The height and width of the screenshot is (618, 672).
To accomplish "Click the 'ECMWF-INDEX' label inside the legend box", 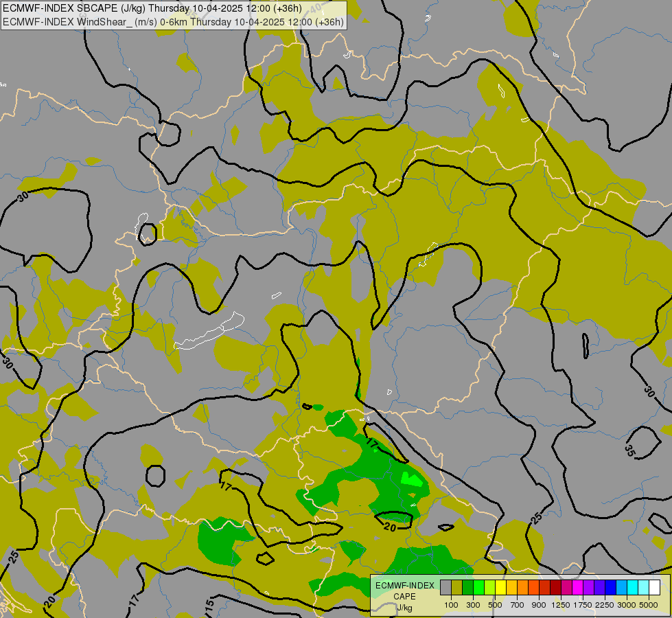I will [405, 586].
